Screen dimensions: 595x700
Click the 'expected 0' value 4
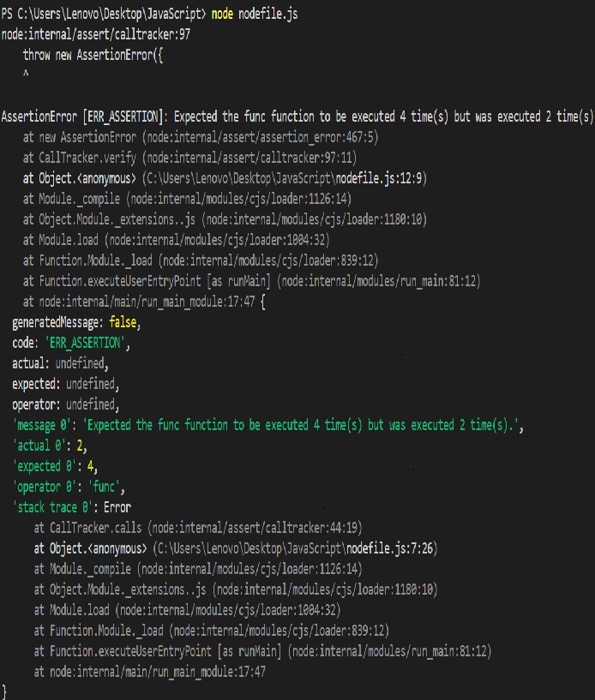click(x=93, y=466)
